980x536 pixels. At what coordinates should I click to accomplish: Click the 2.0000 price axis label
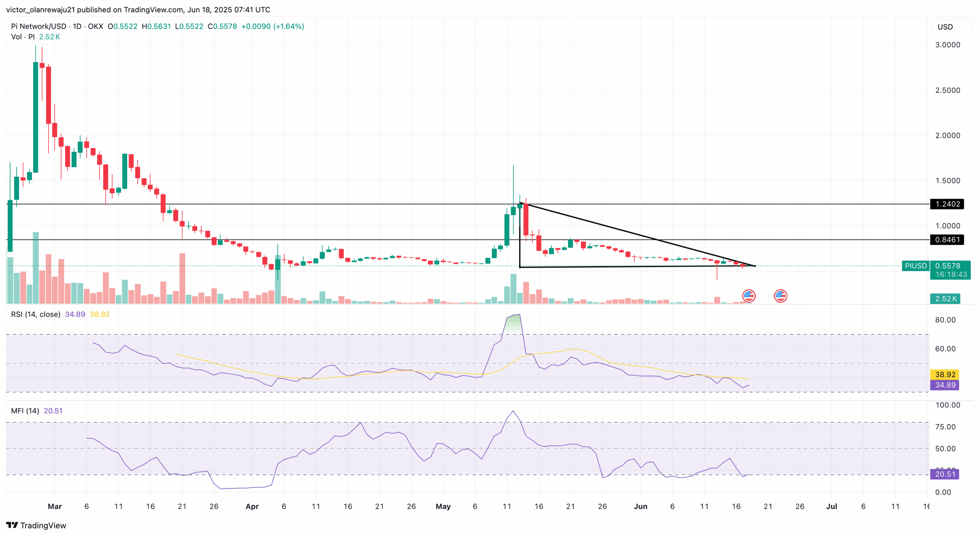(947, 136)
